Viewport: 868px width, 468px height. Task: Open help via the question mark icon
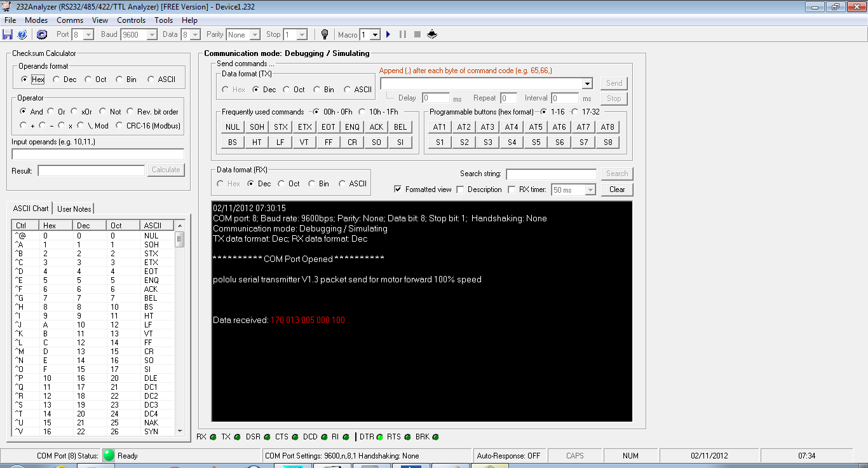22,34
